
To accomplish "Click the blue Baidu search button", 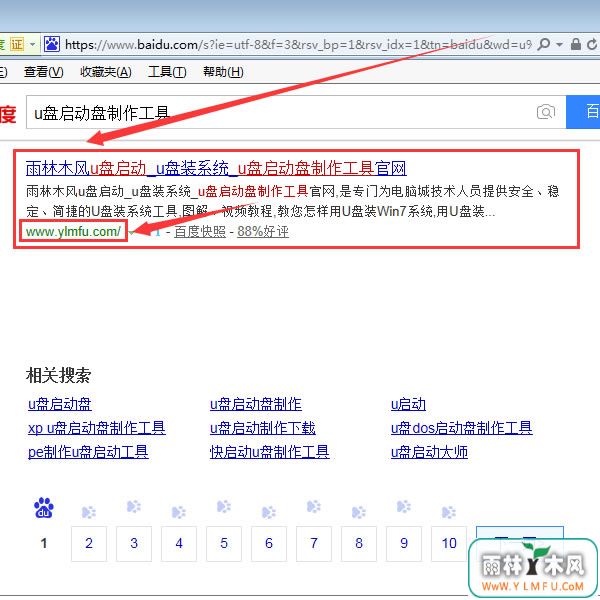I will point(583,112).
